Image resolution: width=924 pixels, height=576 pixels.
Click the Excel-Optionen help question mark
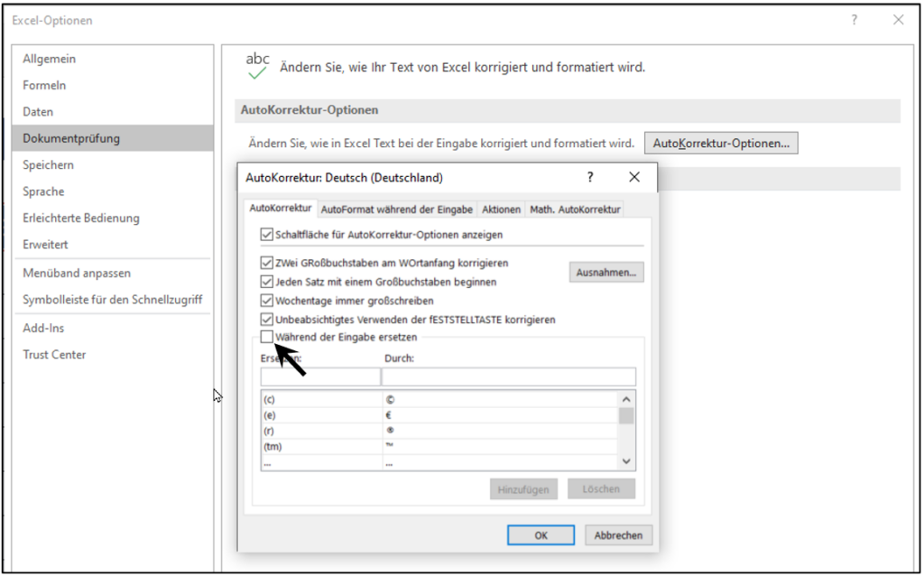click(x=854, y=20)
